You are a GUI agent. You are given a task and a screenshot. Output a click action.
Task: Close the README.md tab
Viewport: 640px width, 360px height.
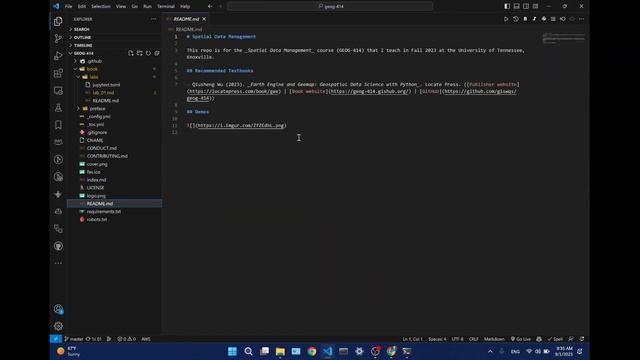(204, 19)
